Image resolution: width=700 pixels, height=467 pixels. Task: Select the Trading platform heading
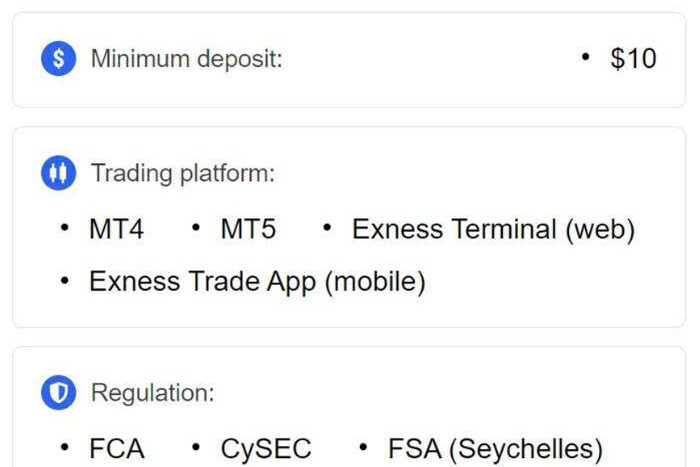pyautogui.click(x=183, y=173)
